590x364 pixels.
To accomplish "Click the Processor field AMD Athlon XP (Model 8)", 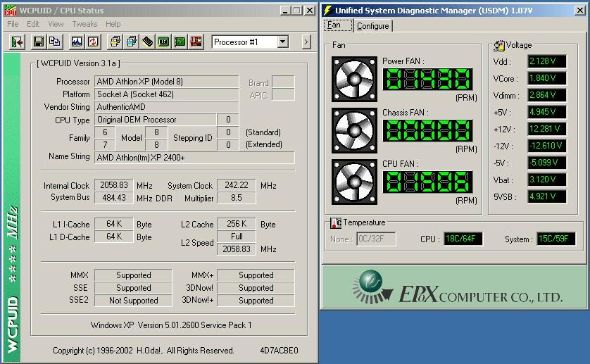I will click(166, 82).
